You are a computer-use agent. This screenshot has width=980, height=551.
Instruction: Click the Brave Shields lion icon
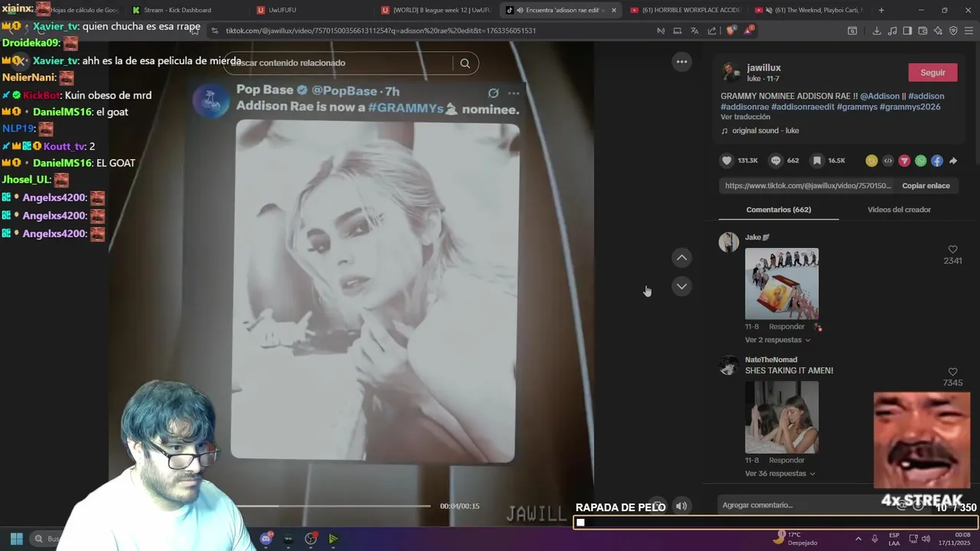tap(730, 31)
